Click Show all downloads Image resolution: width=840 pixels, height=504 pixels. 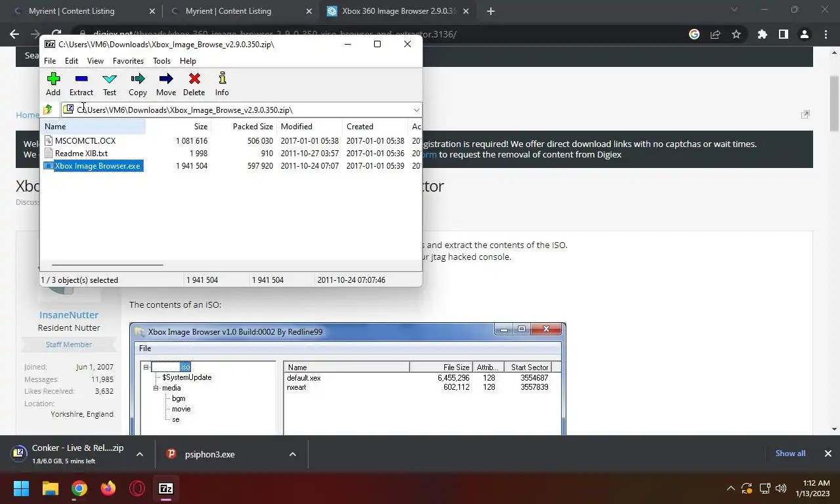click(790, 453)
